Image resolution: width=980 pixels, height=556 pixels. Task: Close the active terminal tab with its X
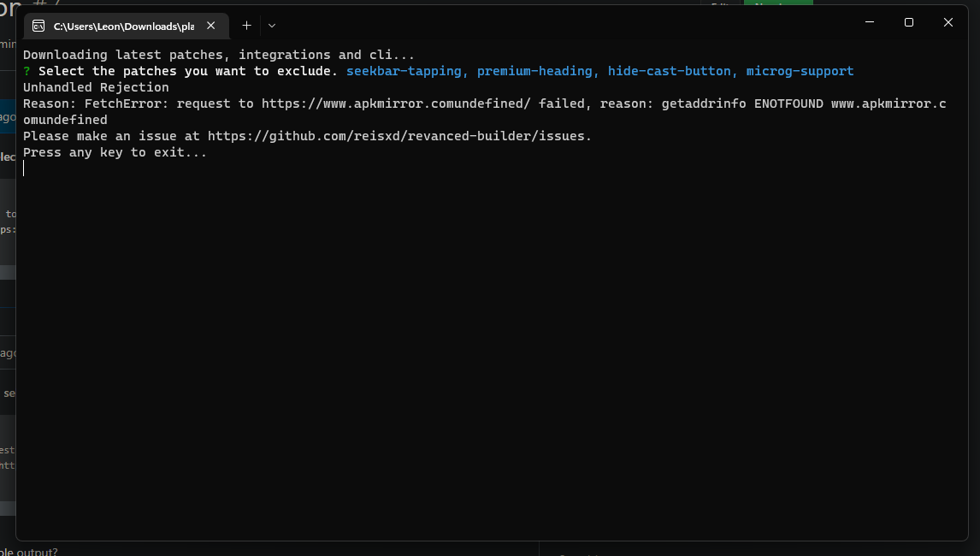tap(210, 26)
